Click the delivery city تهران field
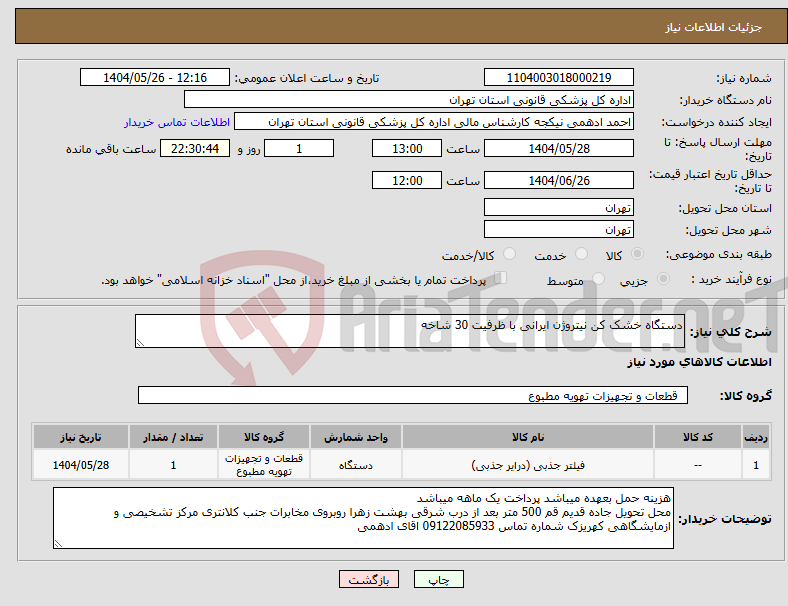 point(558,230)
